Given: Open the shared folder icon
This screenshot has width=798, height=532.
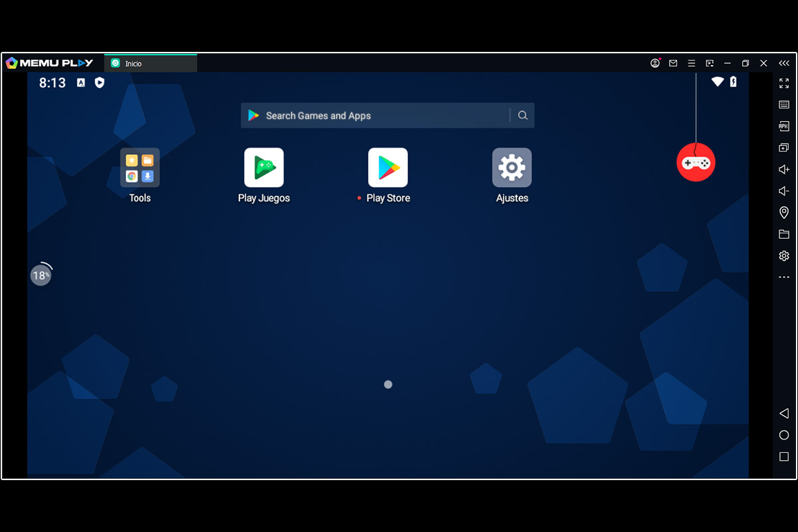Looking at the screenshot, I should coord(784,234).
